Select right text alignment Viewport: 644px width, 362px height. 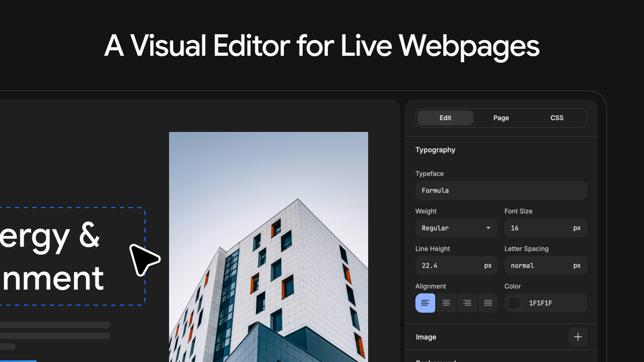click(x=467, y=303)
